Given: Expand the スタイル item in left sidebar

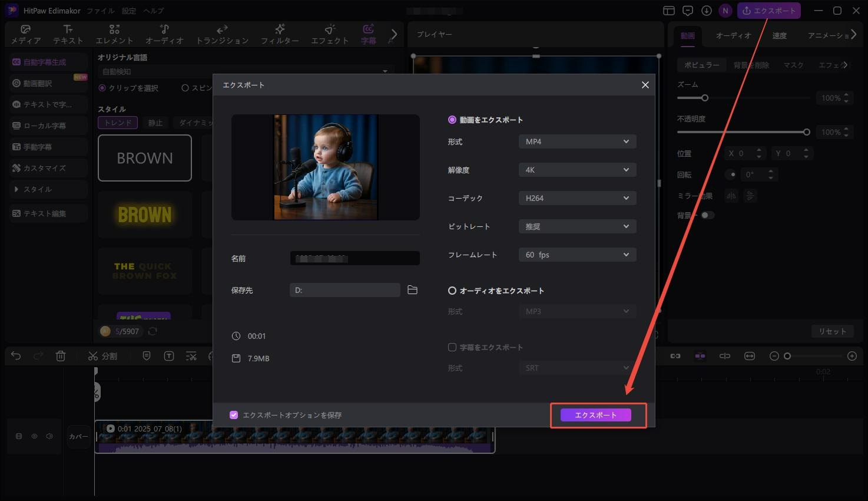Looking at the screenshot, I should click(x=48, y=189).
